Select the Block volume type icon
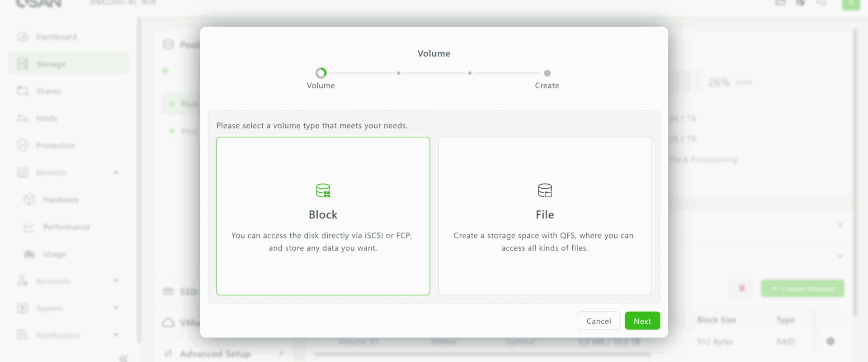868x362 pixels. [323, 191]
